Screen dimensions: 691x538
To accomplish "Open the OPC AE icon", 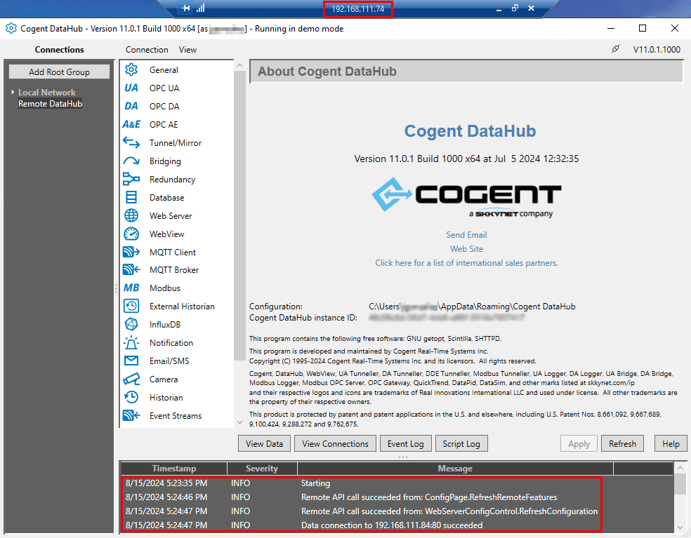I will click(131, 124).
